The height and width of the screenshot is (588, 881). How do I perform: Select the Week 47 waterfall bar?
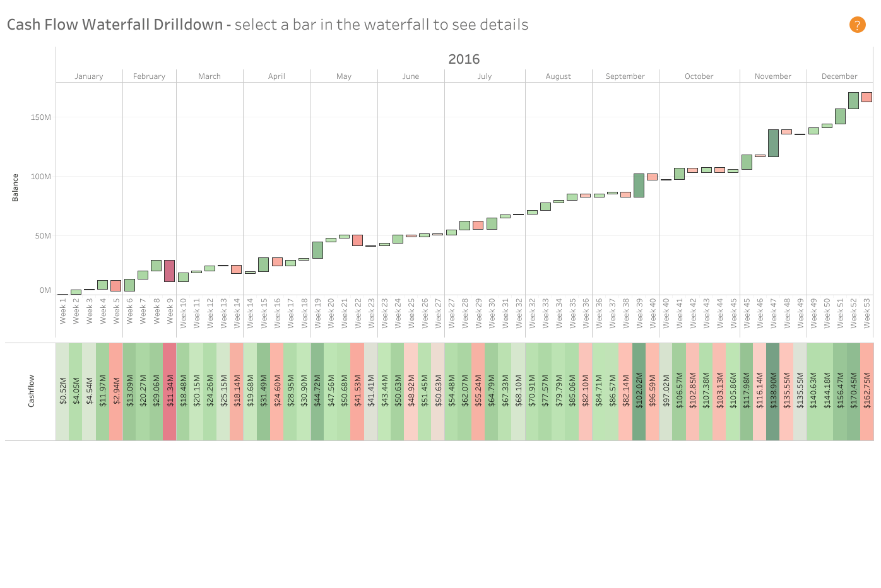click(773, 143)
